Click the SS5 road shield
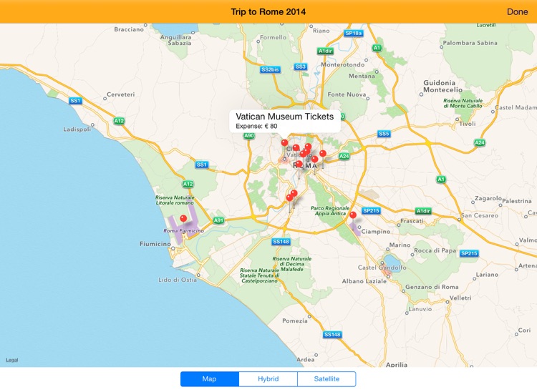Screen dimensions: 537x392 [384, 133]
